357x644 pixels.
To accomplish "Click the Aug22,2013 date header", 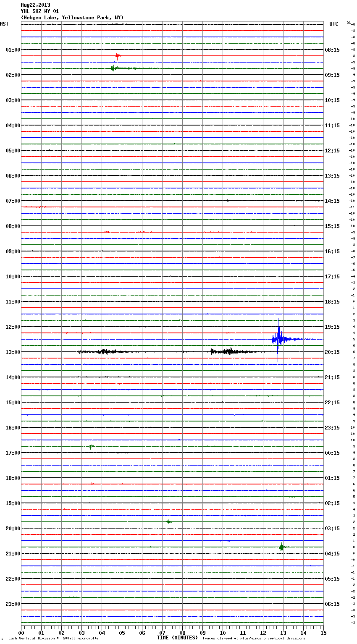I will [35, 5].
